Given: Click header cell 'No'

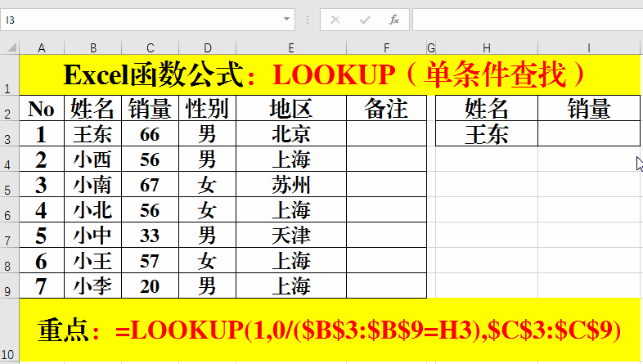Looking at the screenshot, I should 42,109.
